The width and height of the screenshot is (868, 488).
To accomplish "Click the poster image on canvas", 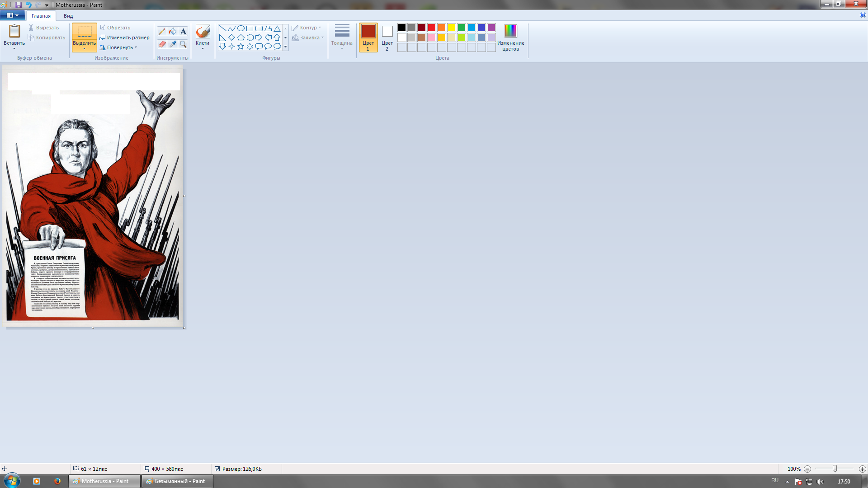I will tap(93, 196).
